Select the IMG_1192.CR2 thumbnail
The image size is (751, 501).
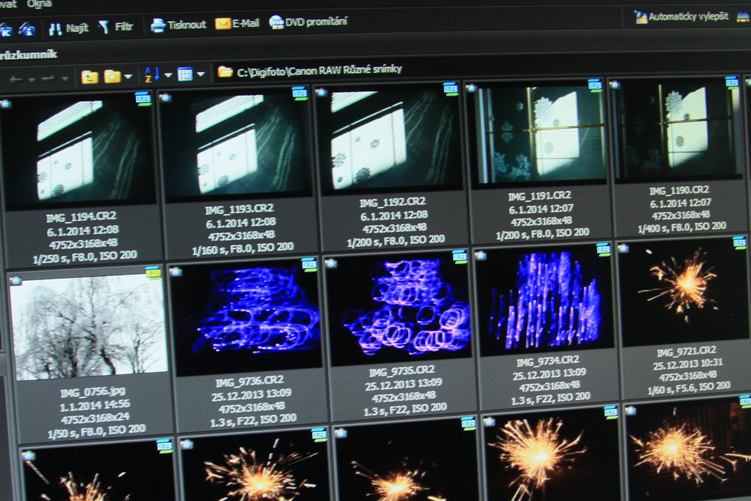pos(390,137)
